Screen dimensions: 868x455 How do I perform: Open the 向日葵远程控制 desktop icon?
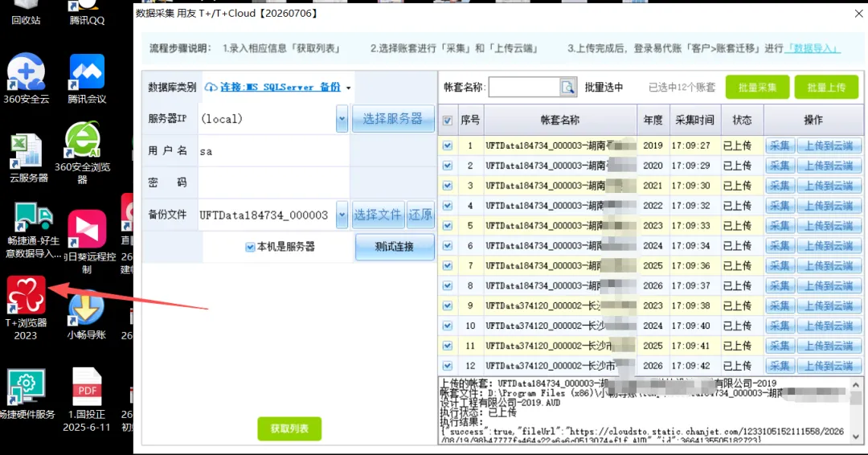87,242
